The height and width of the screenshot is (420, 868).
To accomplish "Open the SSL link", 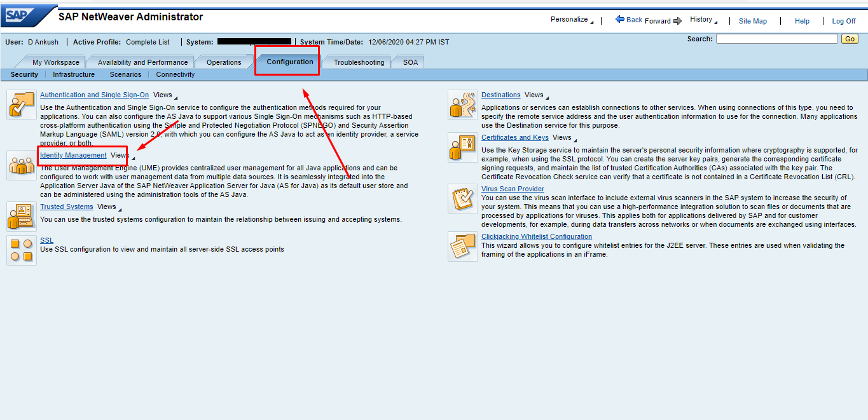I will pos(46,240).
